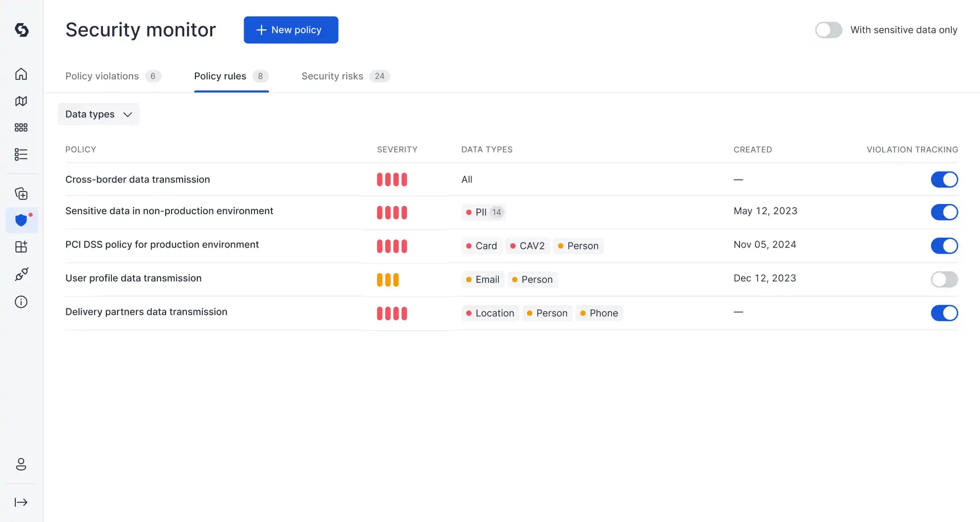The height and width of the screenshot is (522, 980).
Task: Select the Card tag on PCI DSS policy
Action: (481, 246)
